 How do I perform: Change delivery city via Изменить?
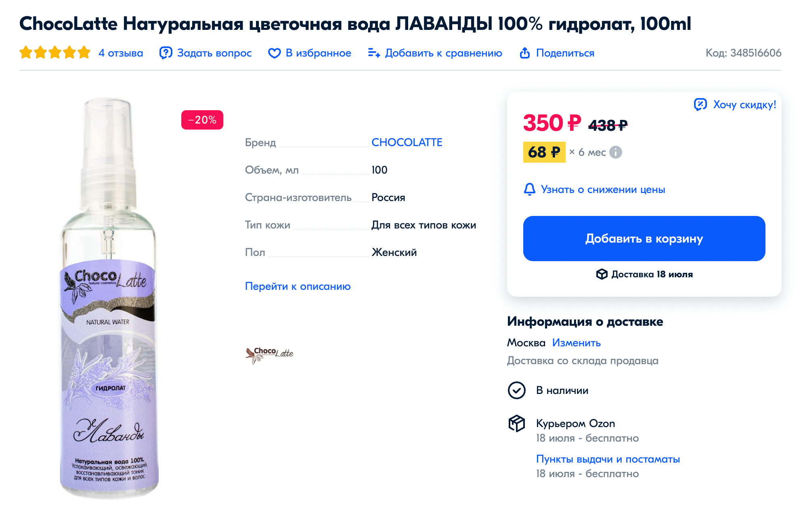577,343
